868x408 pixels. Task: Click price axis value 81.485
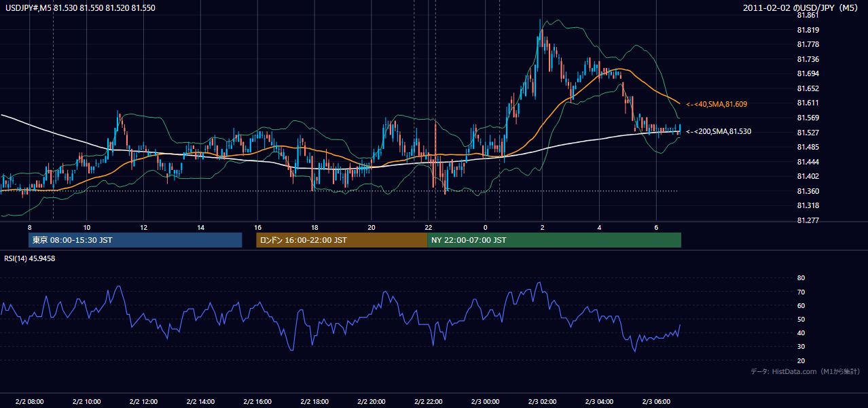(x=808, y=147)
